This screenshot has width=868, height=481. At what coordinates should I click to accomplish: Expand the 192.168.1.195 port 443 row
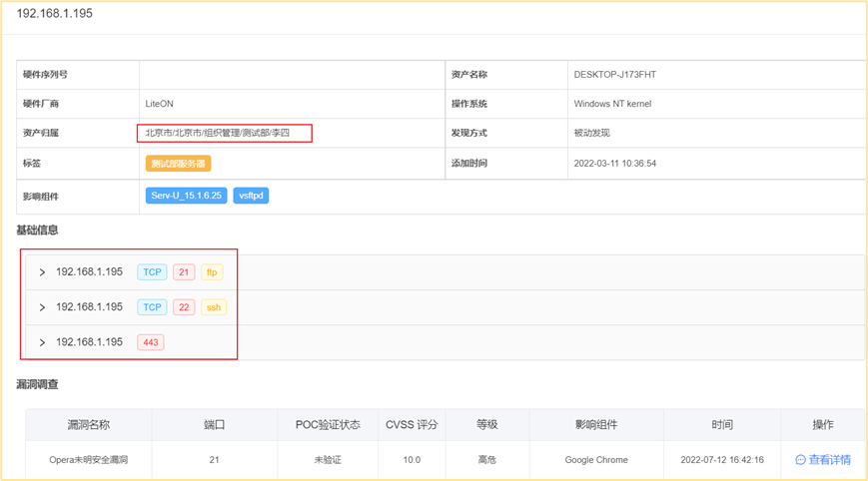pos(42,342)
